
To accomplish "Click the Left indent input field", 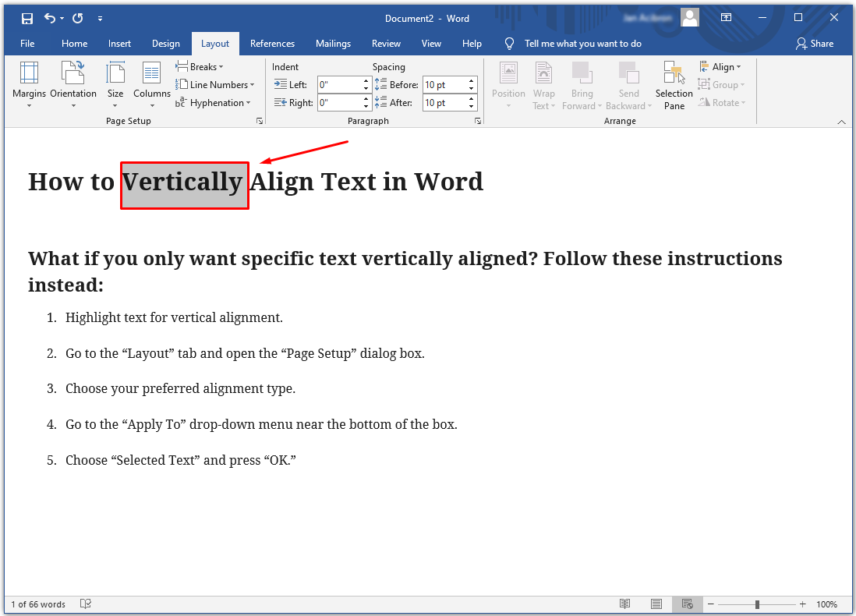I will pos(339,85).
